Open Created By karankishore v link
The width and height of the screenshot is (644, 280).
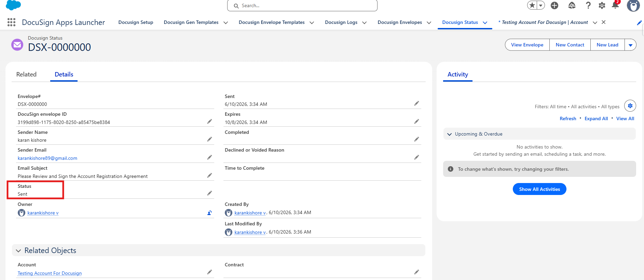[x=250, y=213]
